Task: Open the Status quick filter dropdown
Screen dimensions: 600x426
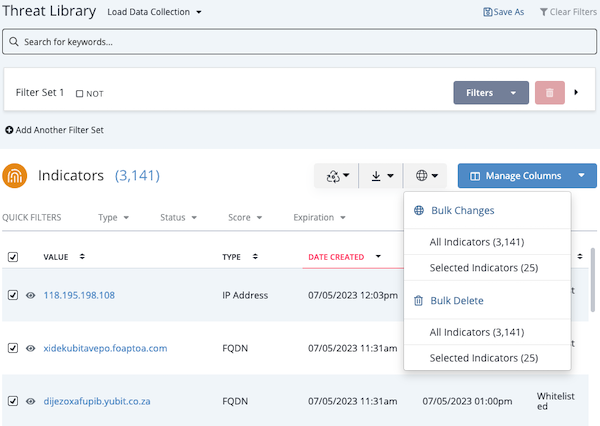Action: click(178, 217)
